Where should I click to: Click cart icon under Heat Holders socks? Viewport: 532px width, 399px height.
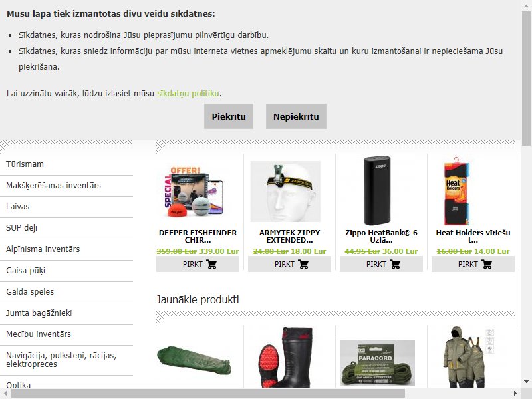click(x=487, y=264)
